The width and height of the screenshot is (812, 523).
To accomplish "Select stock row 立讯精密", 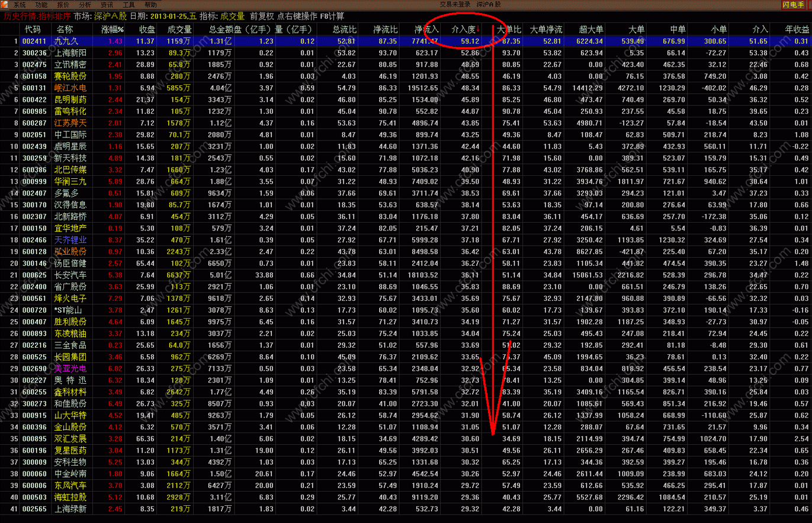I will pos(406,65).
